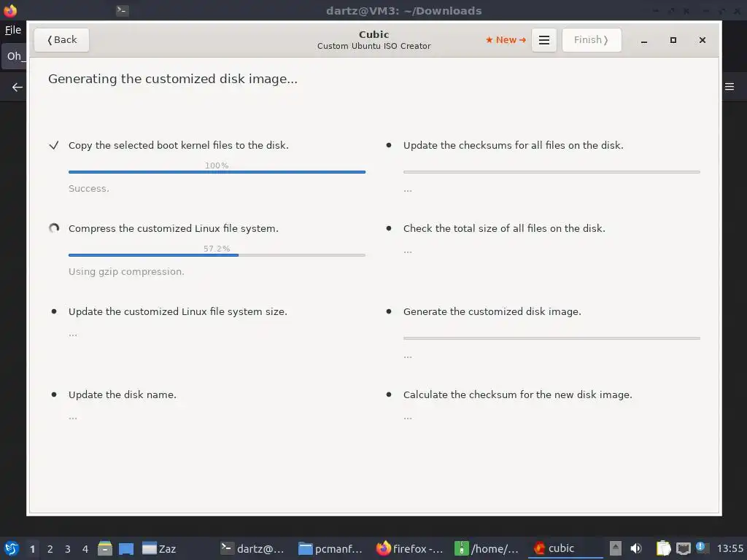The height and width of the screenshot is (560, 747).
Task: Switch to workspace 2
Action: (50, 549)
